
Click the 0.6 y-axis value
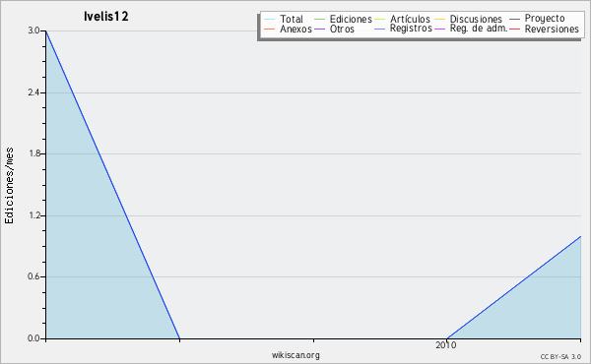coord(33,276)
